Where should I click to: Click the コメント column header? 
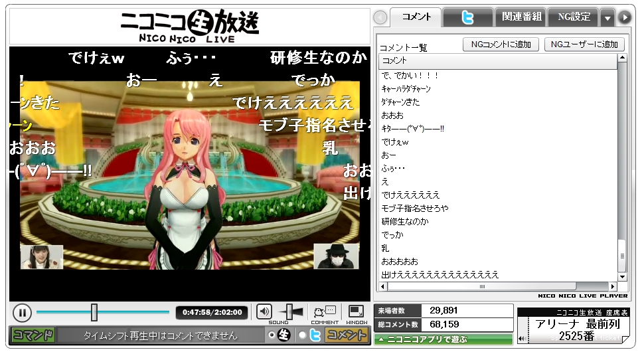point(498,60)
